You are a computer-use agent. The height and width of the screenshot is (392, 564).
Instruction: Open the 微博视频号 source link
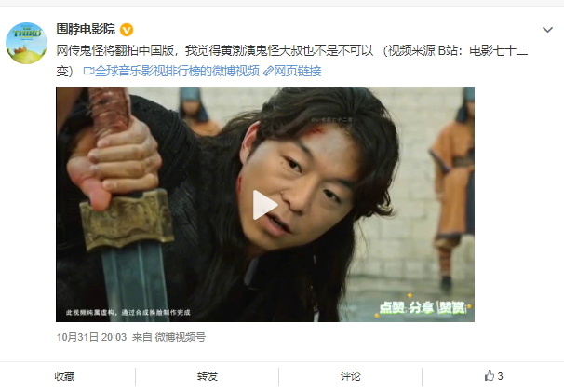[x=181, y=337]
